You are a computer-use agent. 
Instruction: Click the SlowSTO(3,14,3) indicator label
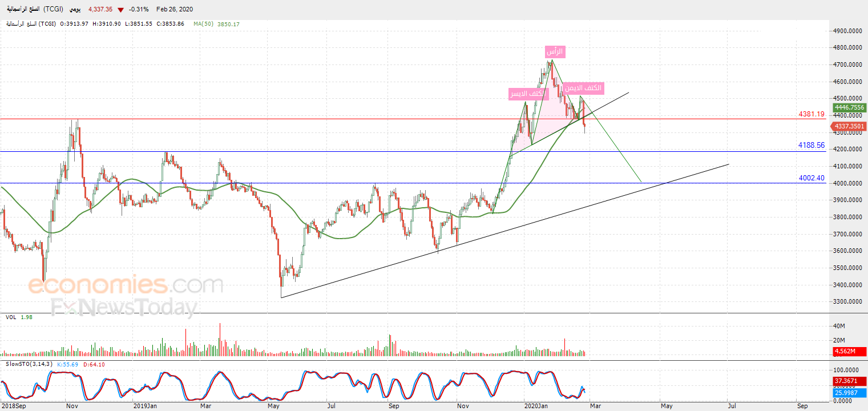29,364
